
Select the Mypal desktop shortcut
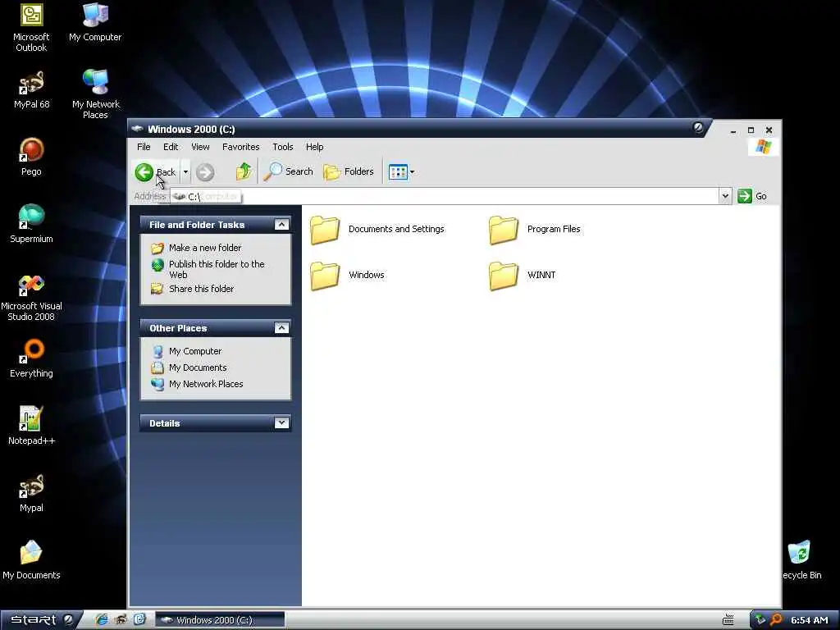click(x=31, y=493)
